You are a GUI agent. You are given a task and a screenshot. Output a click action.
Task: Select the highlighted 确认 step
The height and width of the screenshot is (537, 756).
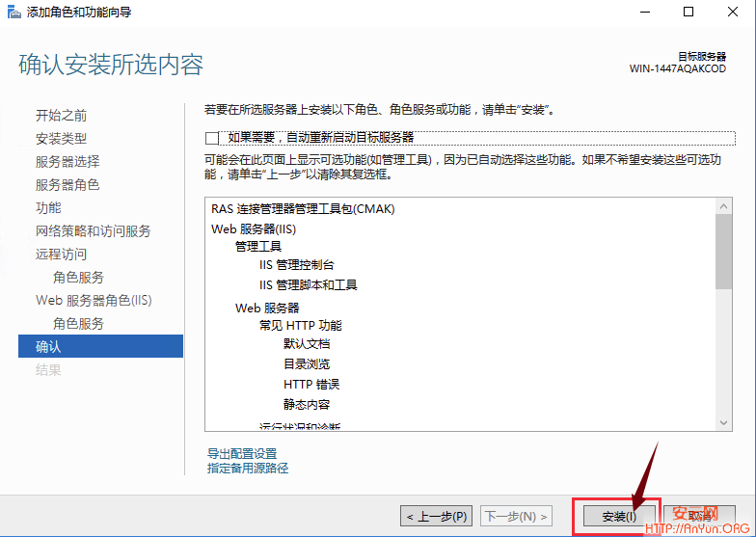point(100,346)
